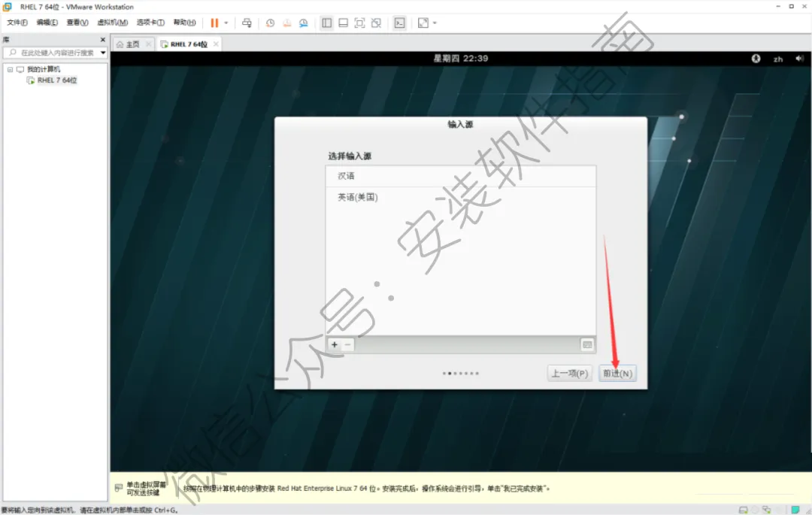The width and height of the screenshot is (812, 515).
Task: Select 我的计算机 in library tree
Action: click(x=44, y=69)
